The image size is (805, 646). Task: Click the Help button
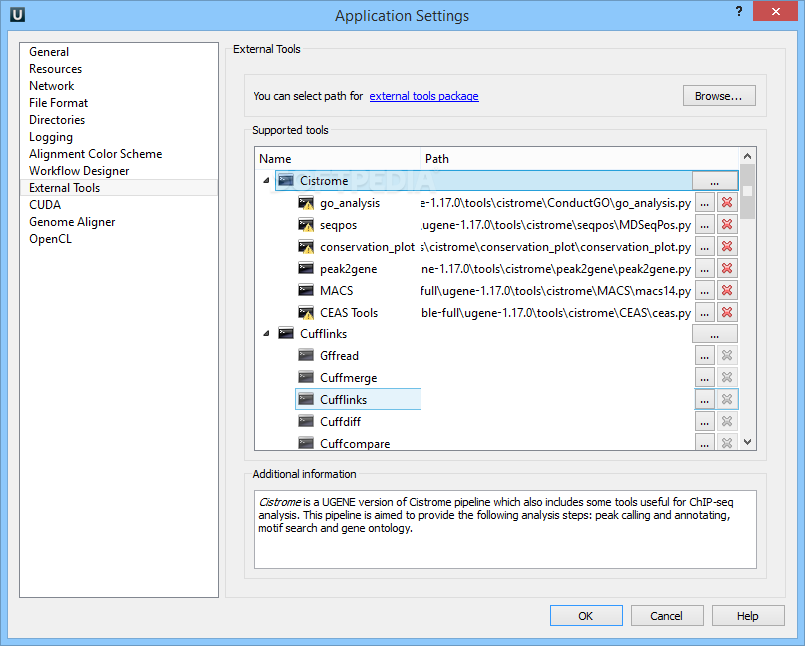(748, 615)
